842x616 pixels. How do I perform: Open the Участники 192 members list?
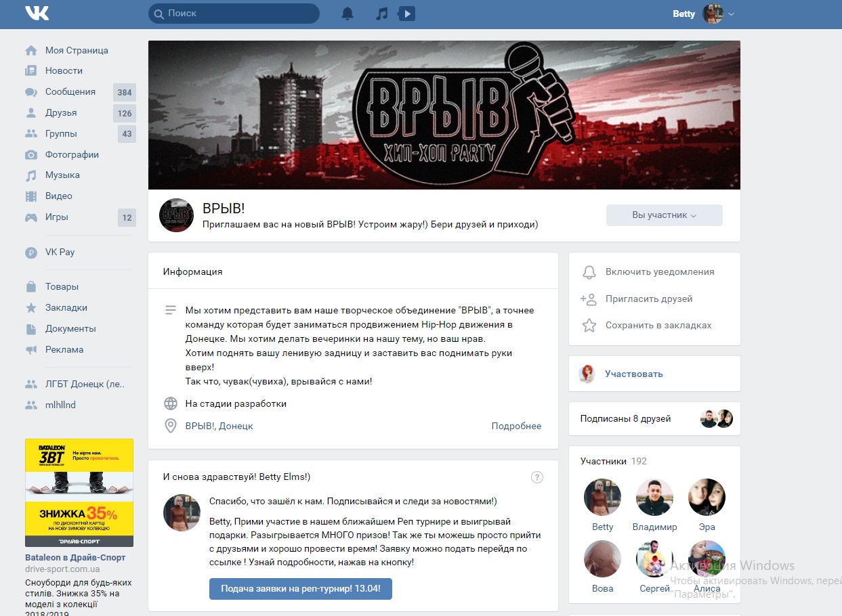pyautogui.click(x=614, y=461)
